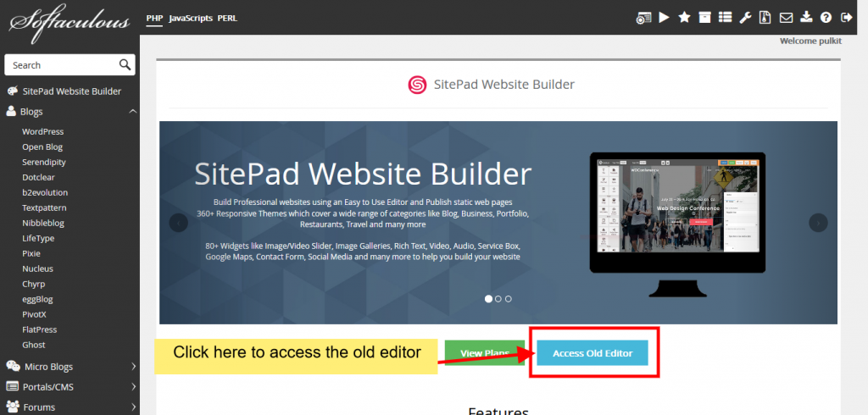Click the import installations download icon
Image resolution: width=868 pixels, height=415 pixels.
806,18
